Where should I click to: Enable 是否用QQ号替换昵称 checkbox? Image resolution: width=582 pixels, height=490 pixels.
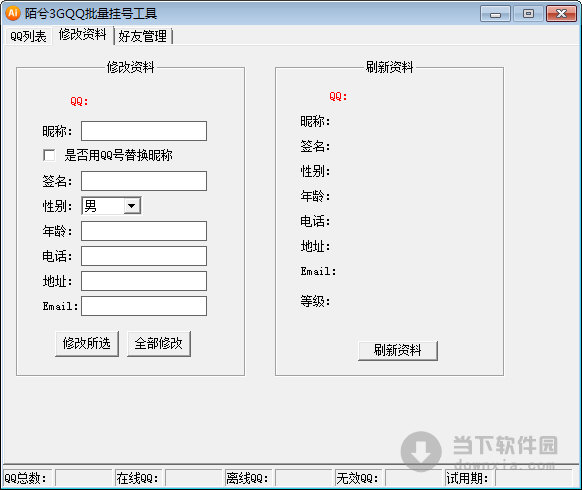[x=49, y=155]
